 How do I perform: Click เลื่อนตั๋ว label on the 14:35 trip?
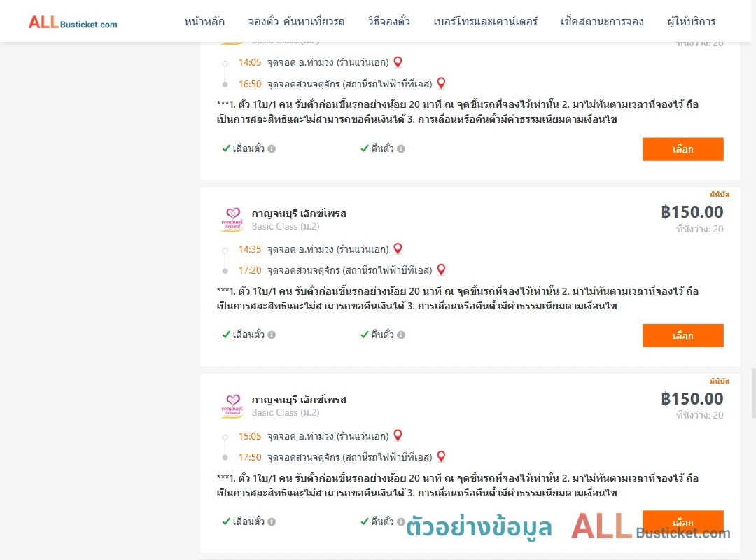pos(248,335)
